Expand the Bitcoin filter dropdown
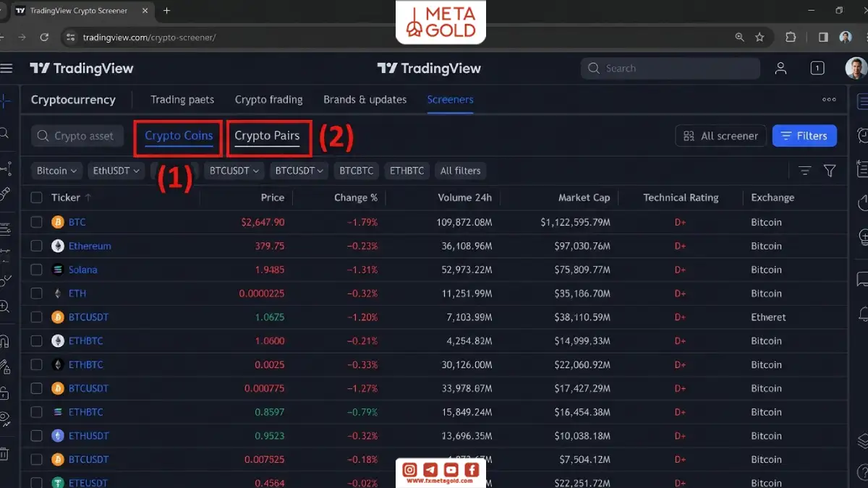The height and width of the screenshot is (488, 868). coord(57,171)
